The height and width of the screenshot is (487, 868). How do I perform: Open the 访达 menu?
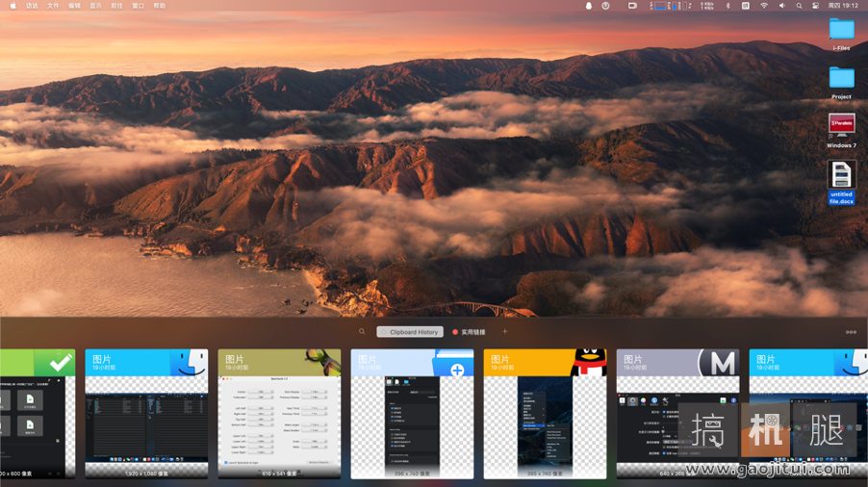[32, 6]
